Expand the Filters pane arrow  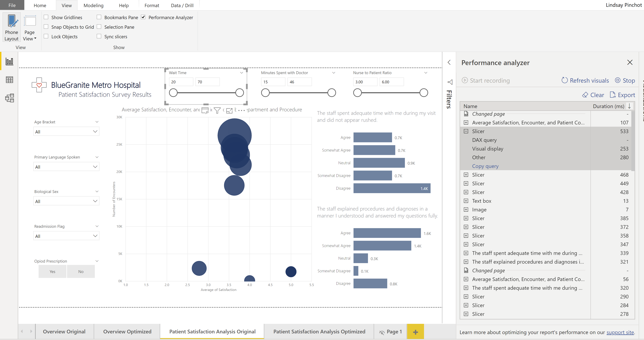tap(449, 62)
